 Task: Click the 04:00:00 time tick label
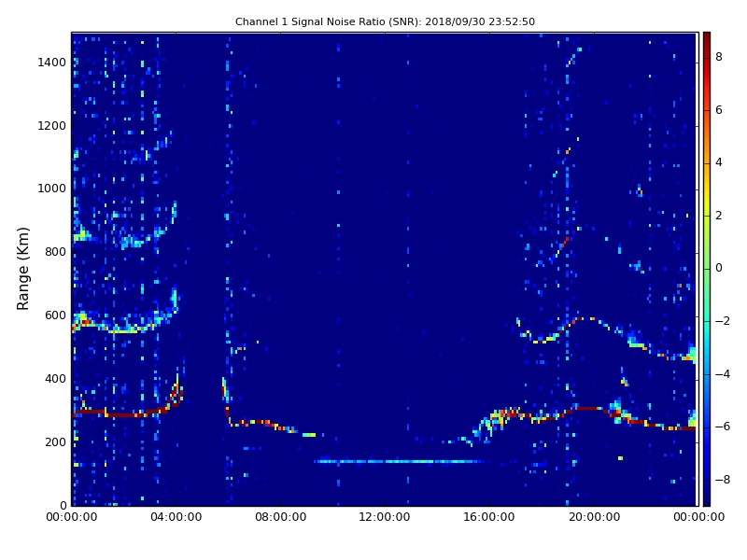pos(176,517)
